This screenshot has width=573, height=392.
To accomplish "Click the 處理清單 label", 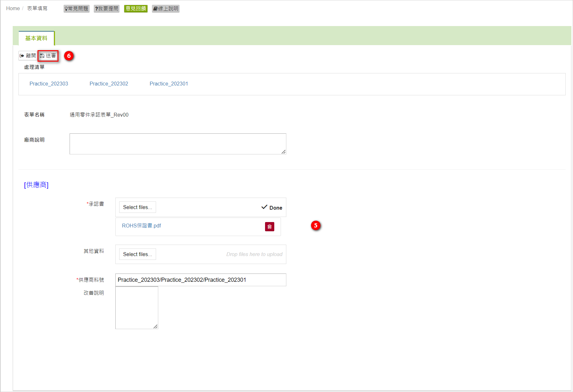I will click(x=34, y=67).
